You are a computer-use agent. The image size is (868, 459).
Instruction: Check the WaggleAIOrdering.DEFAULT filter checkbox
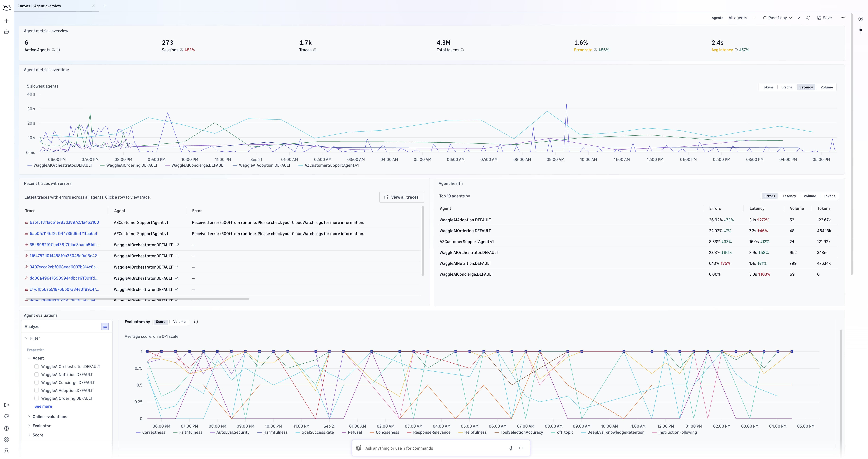(36, 398)
